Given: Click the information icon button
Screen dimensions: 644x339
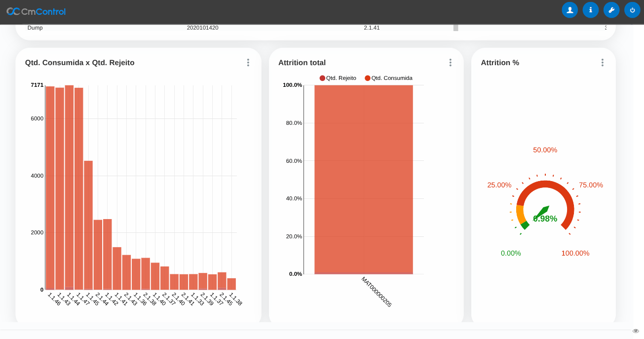Looking at the screenshot, I should (x=590, y=10).
